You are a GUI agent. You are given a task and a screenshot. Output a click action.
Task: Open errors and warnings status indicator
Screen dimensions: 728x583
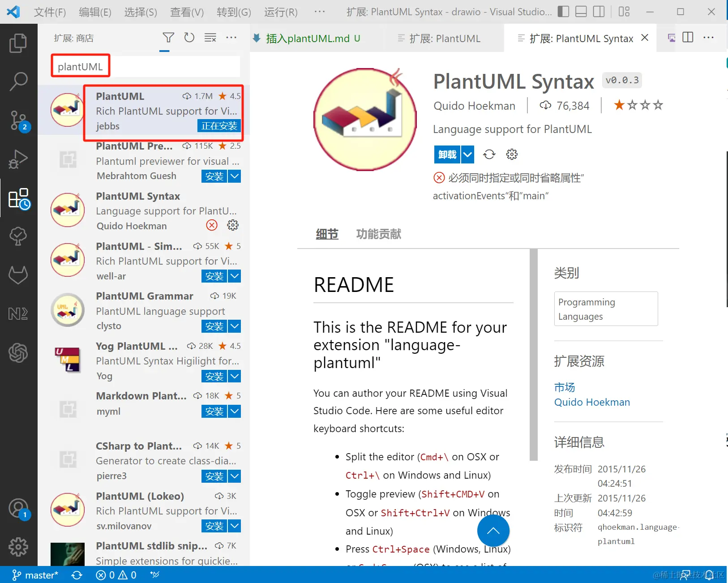coord(116,575)
